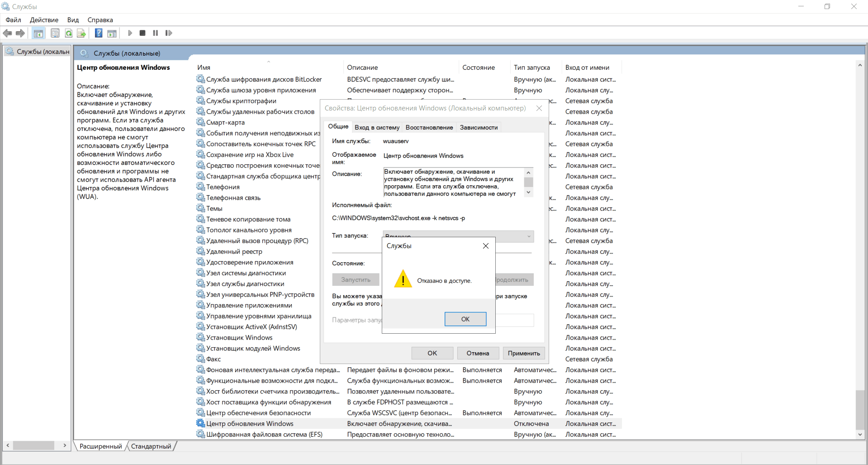This screenshot has width=868, height=465.
Task: Close the Службы message box with X
Action: tap(486, 246)
